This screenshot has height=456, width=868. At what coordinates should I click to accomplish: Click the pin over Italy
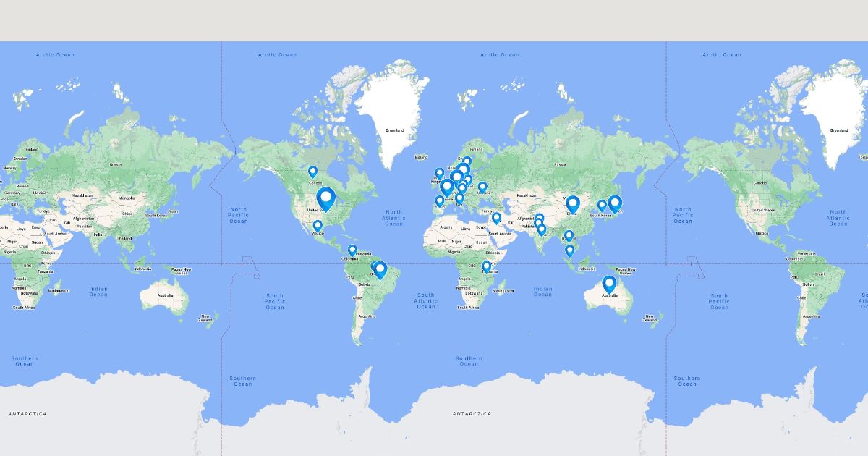tap(459, 198)
